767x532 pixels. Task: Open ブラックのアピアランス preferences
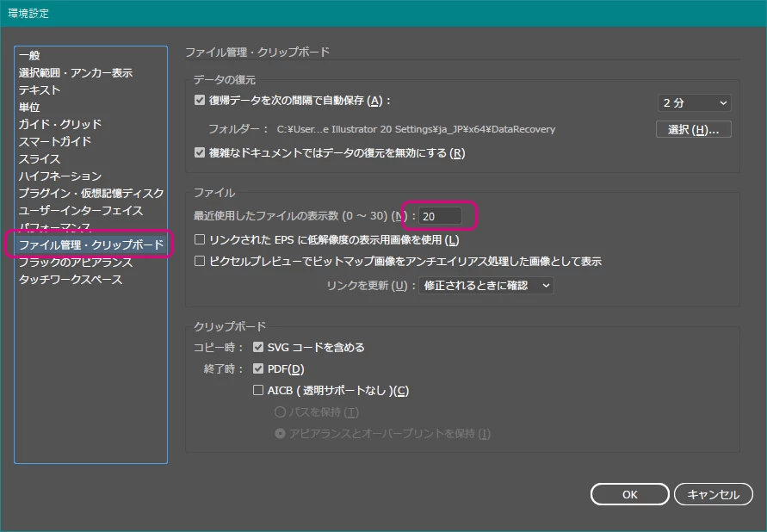pos(76,262)
